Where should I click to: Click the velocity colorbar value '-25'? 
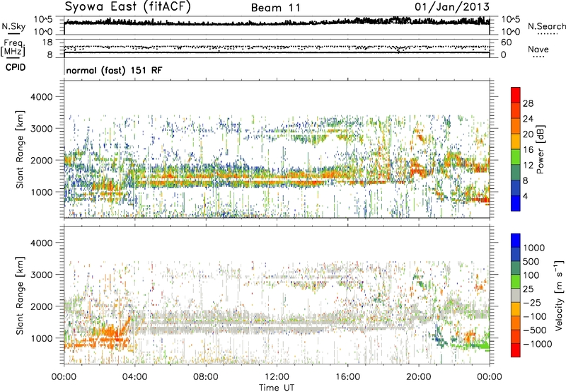pyautogui.click(x=532, y=302)
